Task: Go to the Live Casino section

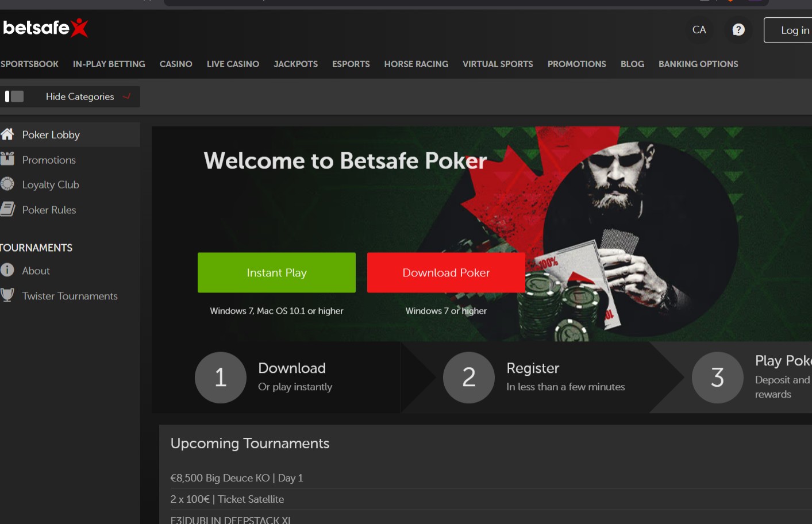Action: pos(233,64)
